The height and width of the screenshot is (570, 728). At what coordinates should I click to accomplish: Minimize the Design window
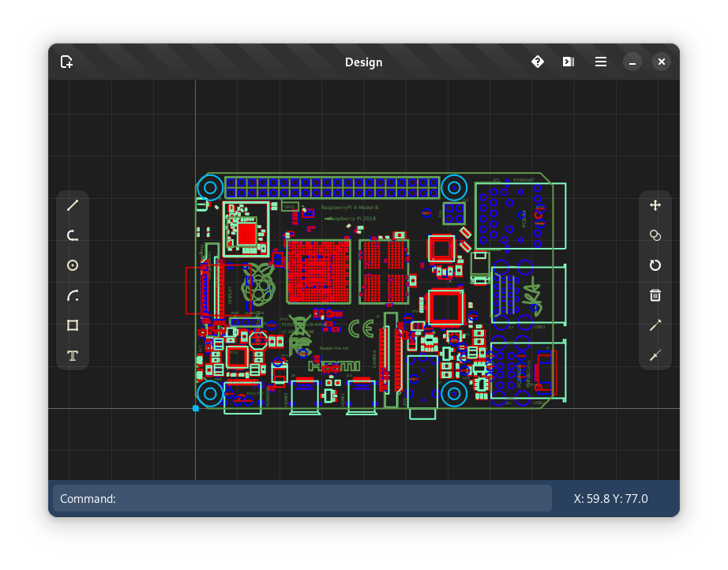[632, 62]
